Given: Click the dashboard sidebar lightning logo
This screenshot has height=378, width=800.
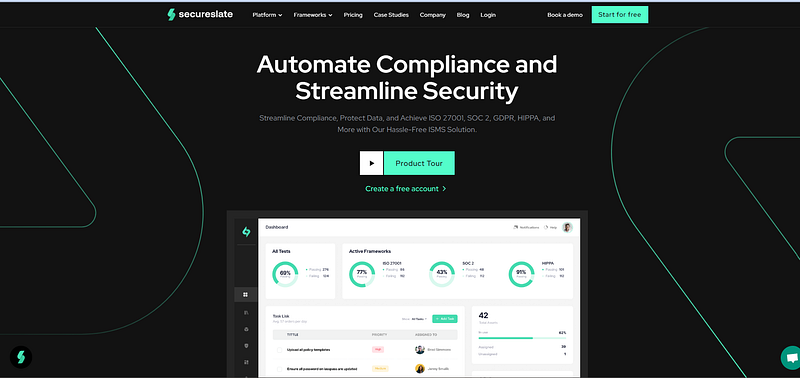Looking at the screenshot, I should (x=246, y=232).
